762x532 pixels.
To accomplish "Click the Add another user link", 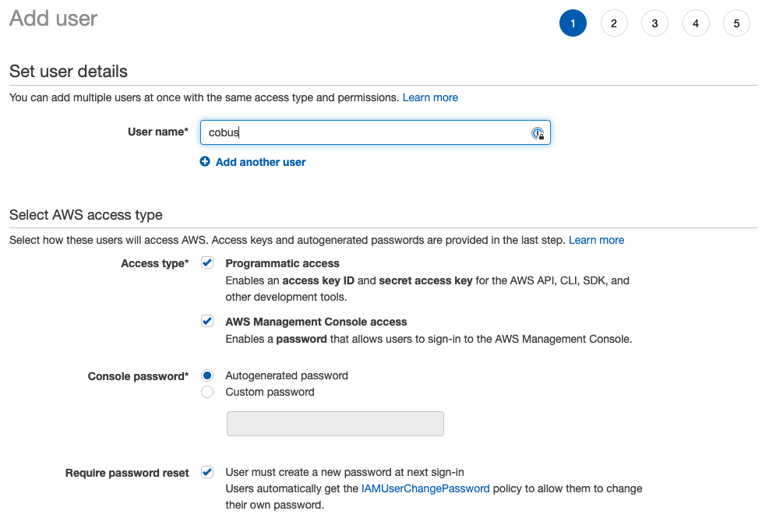I will tap(260, 162).
